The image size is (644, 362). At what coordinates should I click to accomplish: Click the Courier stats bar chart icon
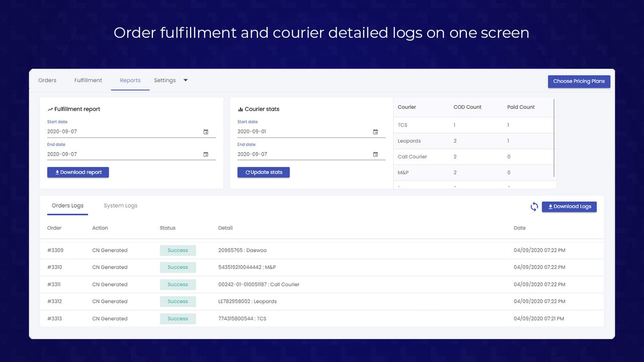(x=240, y=109)
